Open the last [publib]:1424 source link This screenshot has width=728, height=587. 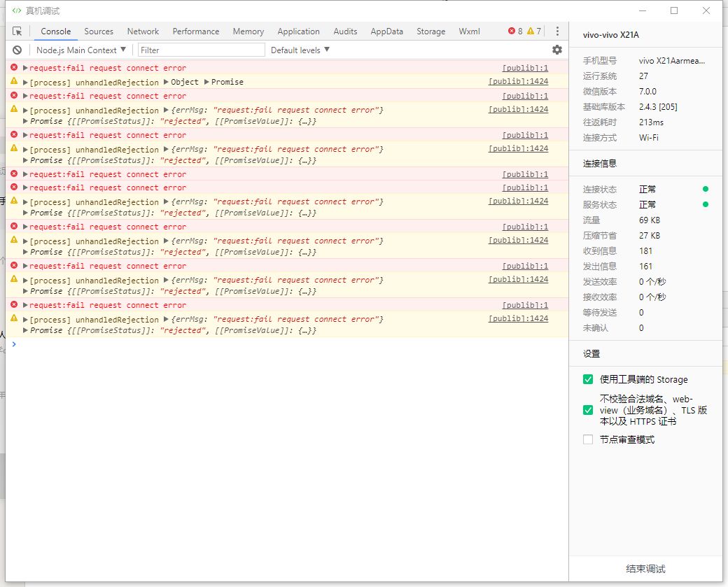pyautogui.click(x=518, y=318)
